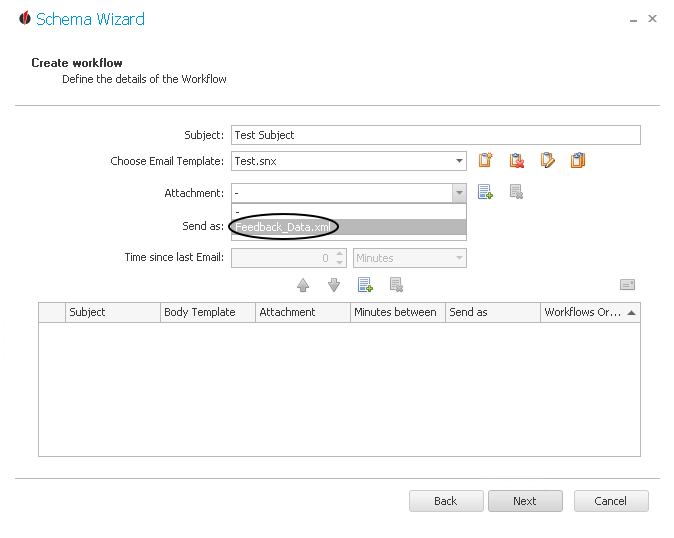Sort by Minutes between column header

(x=398, y=312)
